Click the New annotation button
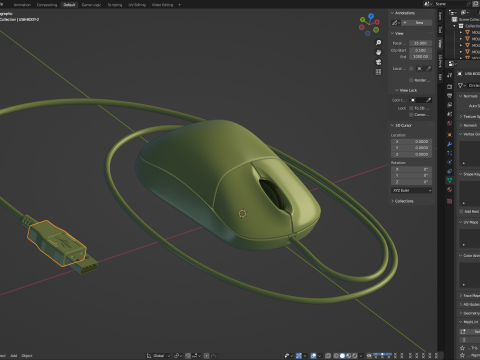 tap(417, 23)
